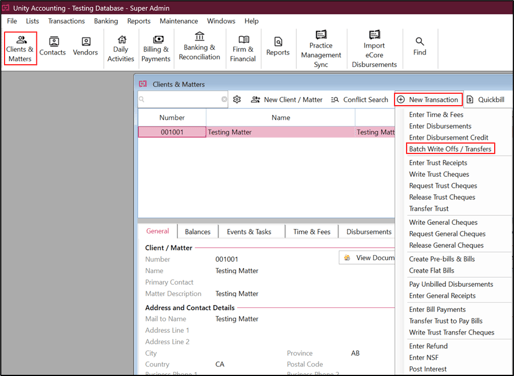
Task: Select Time & Fees entry from transaction menu
Action: click(436, 114)
